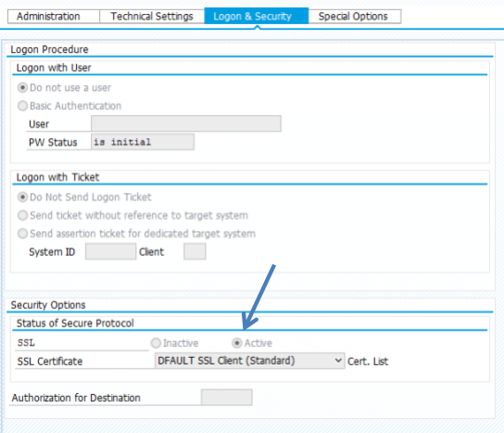Click the System ID input field

point(110,251)
